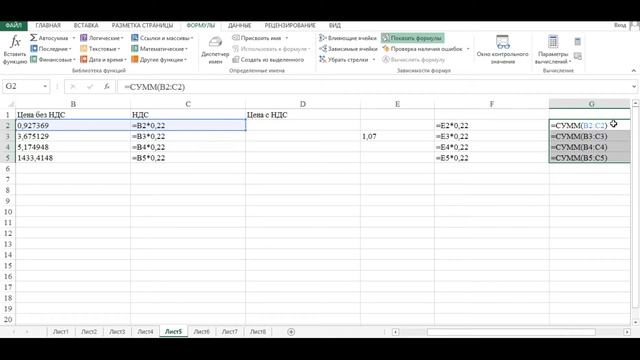Switch to ДАННЫЕ ribbon tab
The height and width of the screenshot is (360, 640).
tap(240, 25)
